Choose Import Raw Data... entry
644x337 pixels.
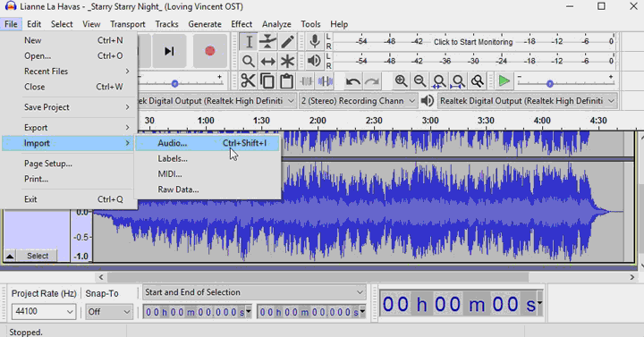tap(207, 190)
